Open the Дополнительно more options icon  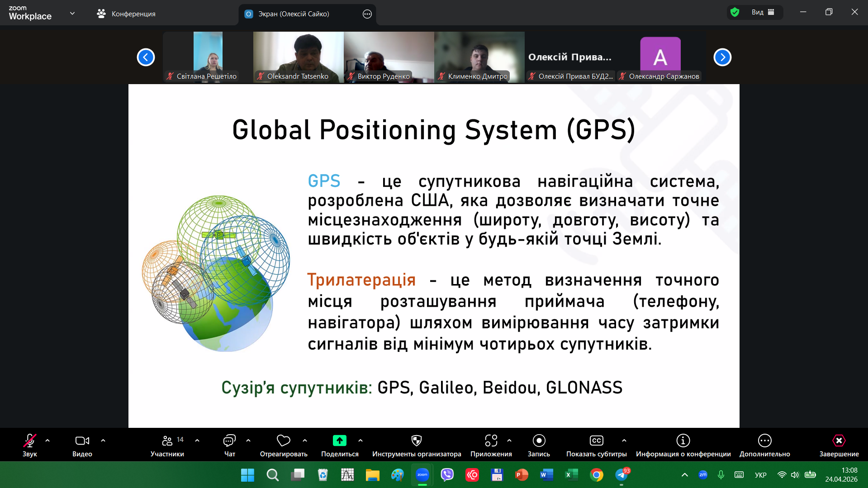[764, 441]
